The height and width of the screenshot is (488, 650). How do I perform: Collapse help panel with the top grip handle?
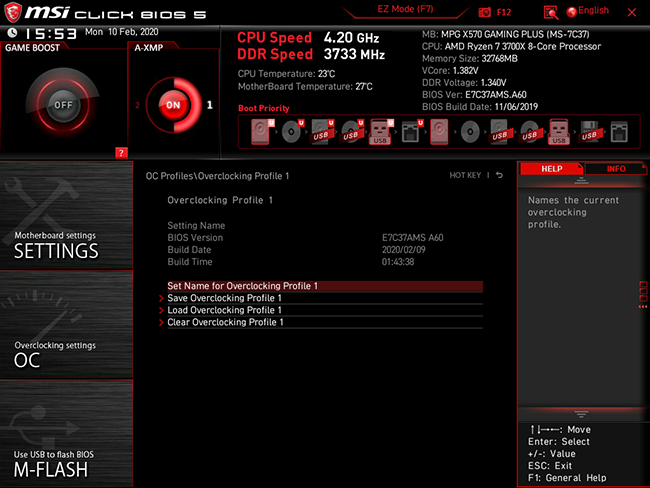pos(581,181)
